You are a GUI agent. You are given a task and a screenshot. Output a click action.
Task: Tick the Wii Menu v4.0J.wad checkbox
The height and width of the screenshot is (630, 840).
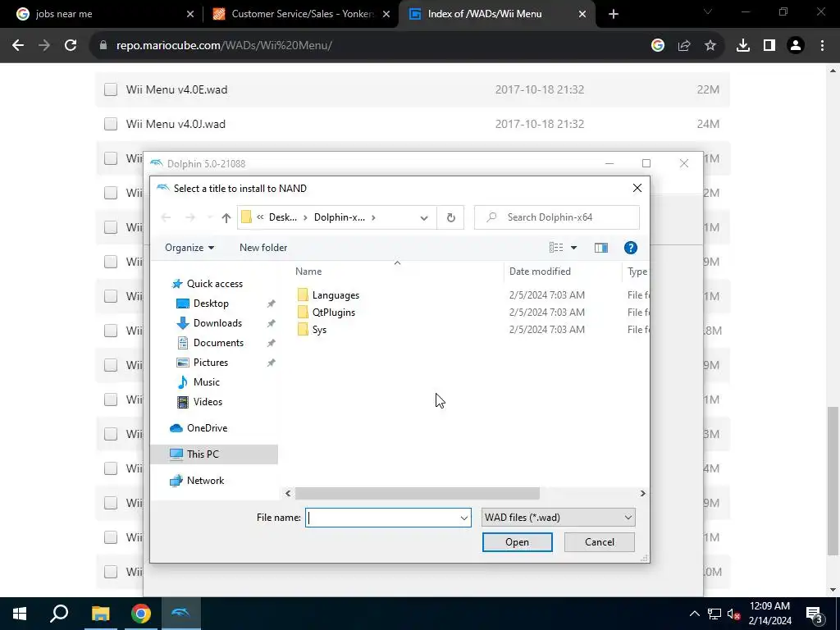111,124
